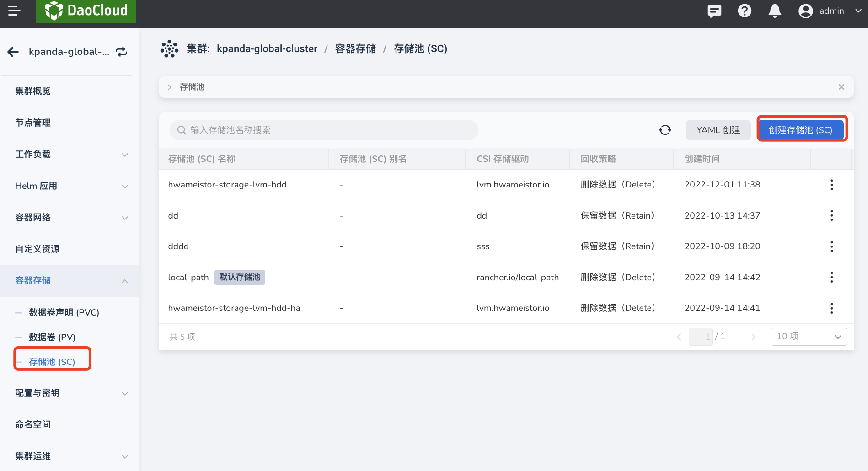Click the page number input box
868x471 pixels.
[701, 337]
